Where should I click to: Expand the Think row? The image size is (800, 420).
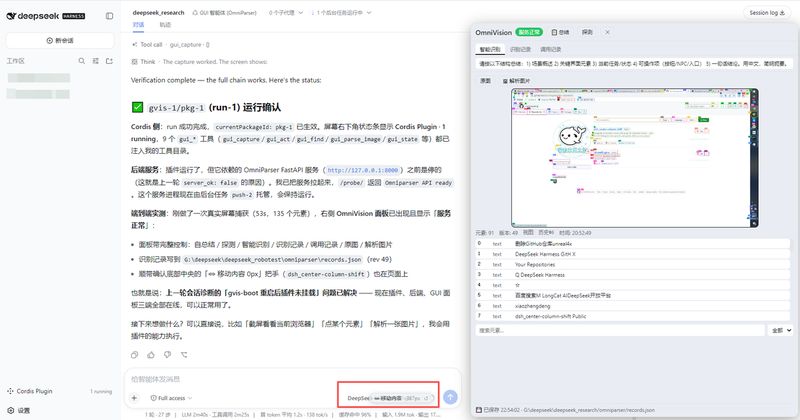tap(199, 62)
